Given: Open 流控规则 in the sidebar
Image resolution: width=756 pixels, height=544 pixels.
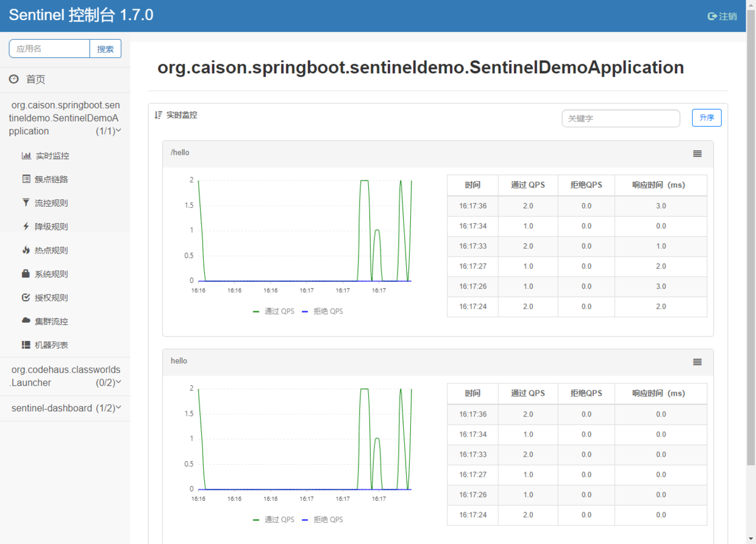Looking at the screenshot, I should pyautogui.click(x=51, y=203).
